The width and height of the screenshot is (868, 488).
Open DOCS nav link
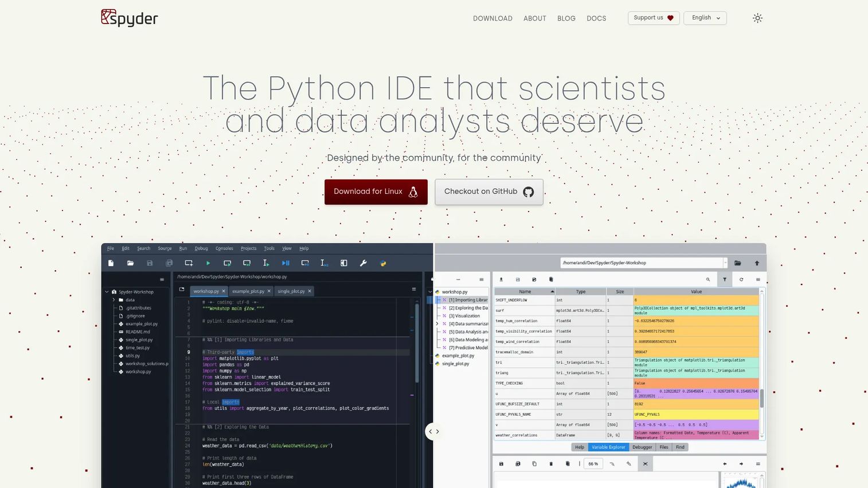pos(596,18)
